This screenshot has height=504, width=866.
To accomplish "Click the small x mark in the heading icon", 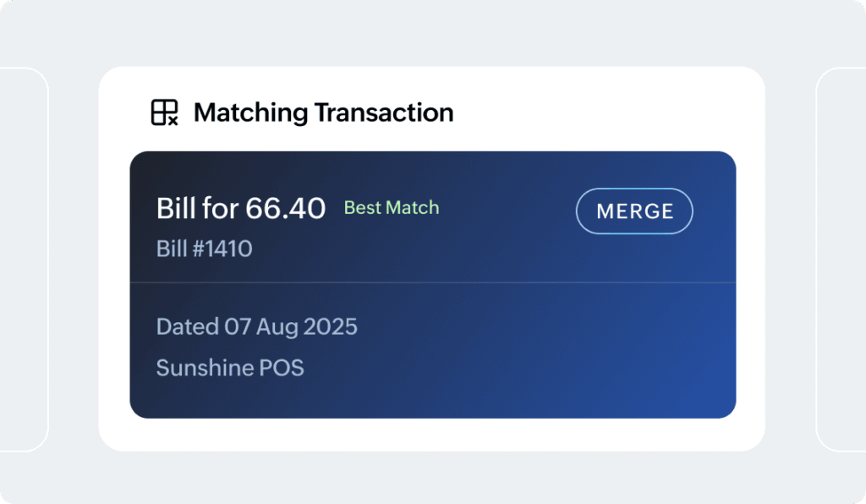I will pos(173,121).
